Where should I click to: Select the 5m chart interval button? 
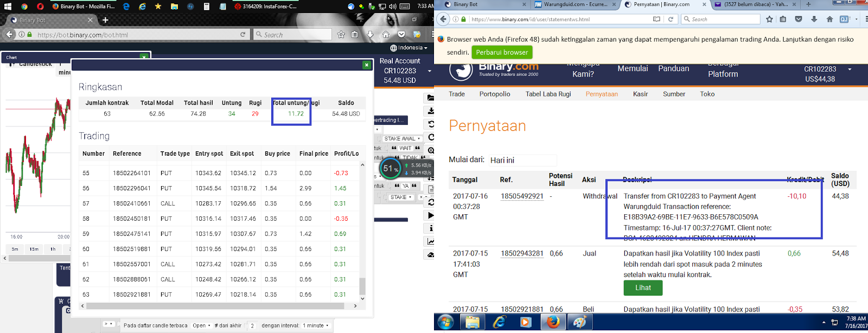pos(15,249)
